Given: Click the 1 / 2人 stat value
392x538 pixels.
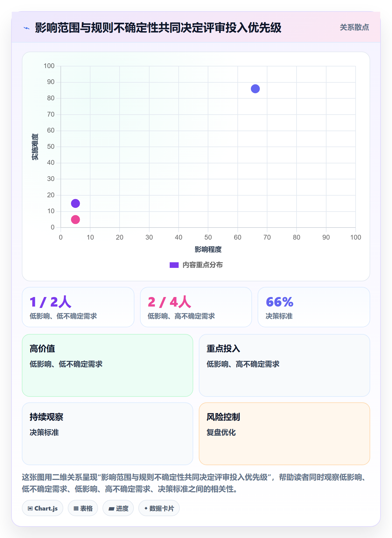Looking at the screenshot, I should (50, 302).
